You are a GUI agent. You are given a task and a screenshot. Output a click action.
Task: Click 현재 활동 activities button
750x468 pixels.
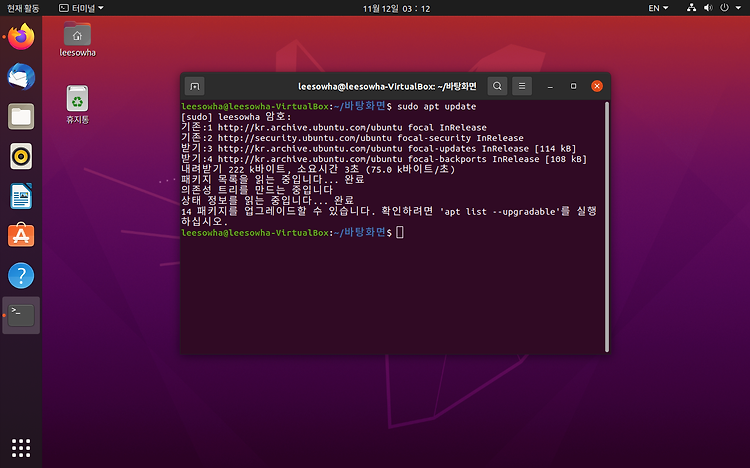point(23,8)
